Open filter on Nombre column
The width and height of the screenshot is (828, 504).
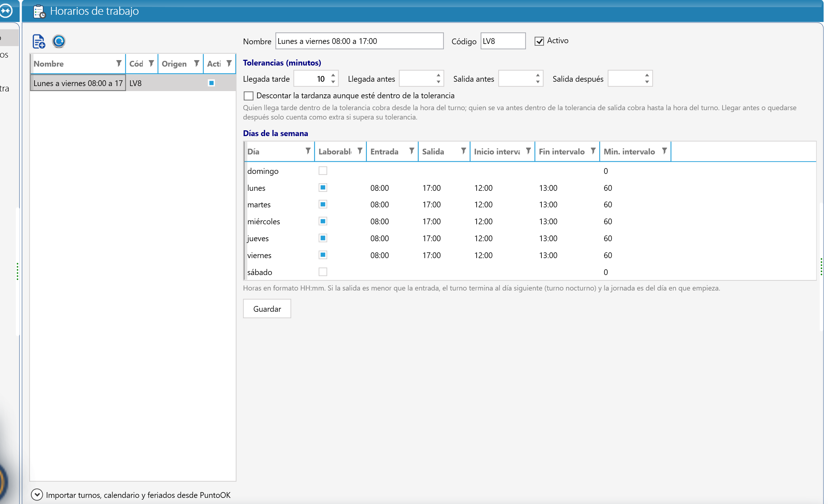[x=119, y=63]
